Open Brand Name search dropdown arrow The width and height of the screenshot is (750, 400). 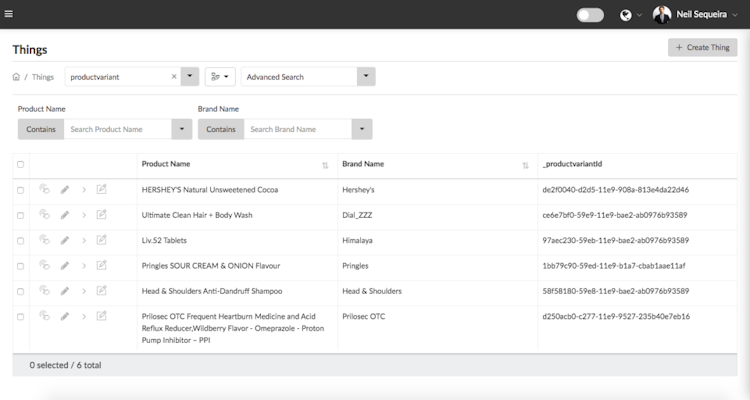362,129
